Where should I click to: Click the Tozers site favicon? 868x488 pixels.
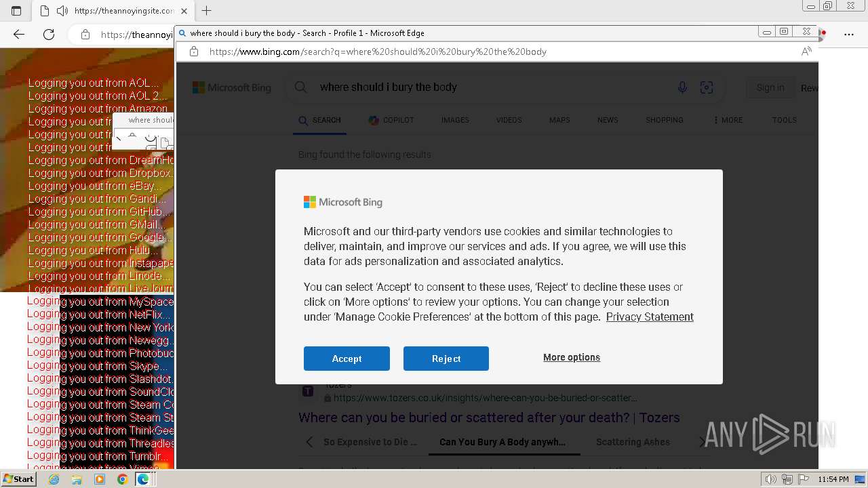[x=308, y=391]
